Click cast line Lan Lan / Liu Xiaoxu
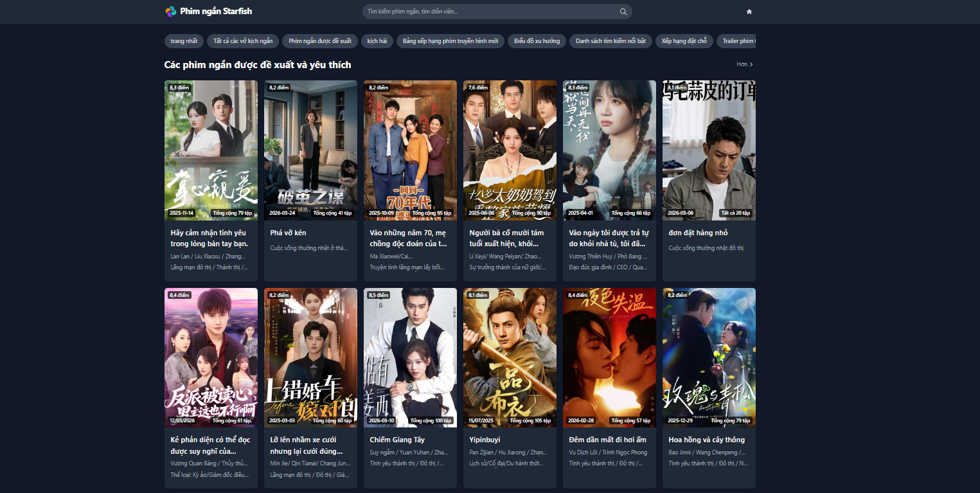 [208, 256]
